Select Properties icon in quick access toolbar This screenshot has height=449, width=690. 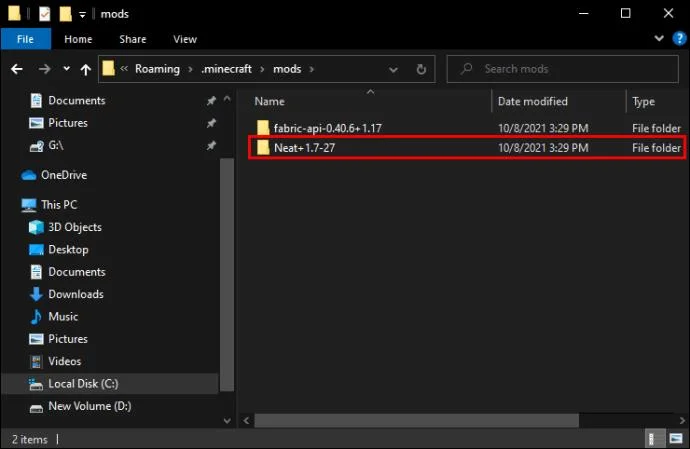pyautogui.click(x=44, y=14)
